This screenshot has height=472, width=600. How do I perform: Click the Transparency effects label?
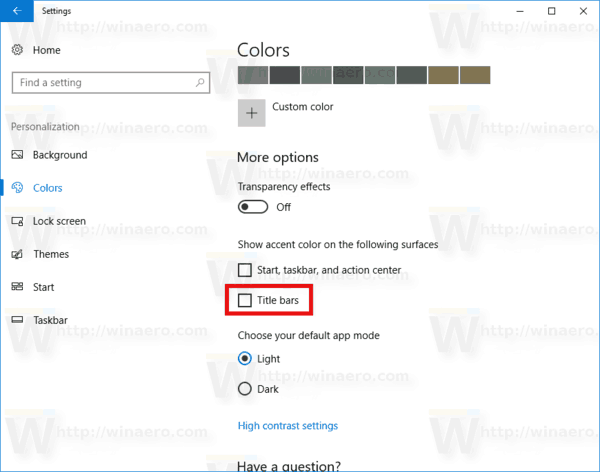[284, 186]
